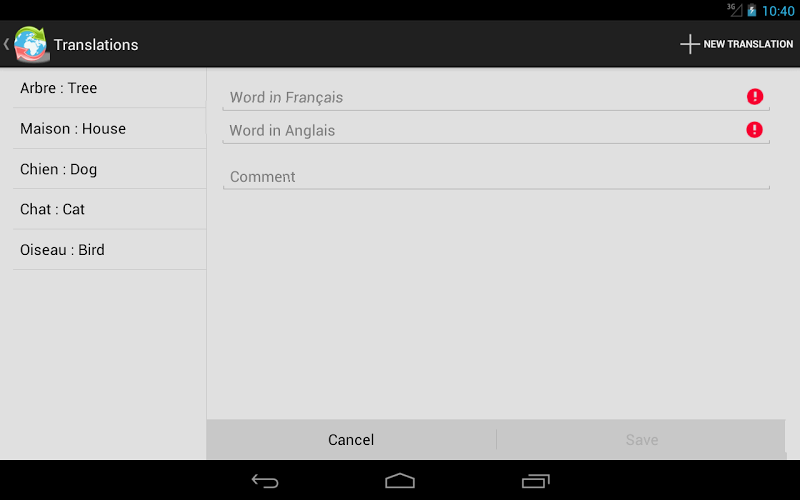Screen dimensions: 800x500
Task: Tap the error icon in Anglais field
Action: pos(754,130)
